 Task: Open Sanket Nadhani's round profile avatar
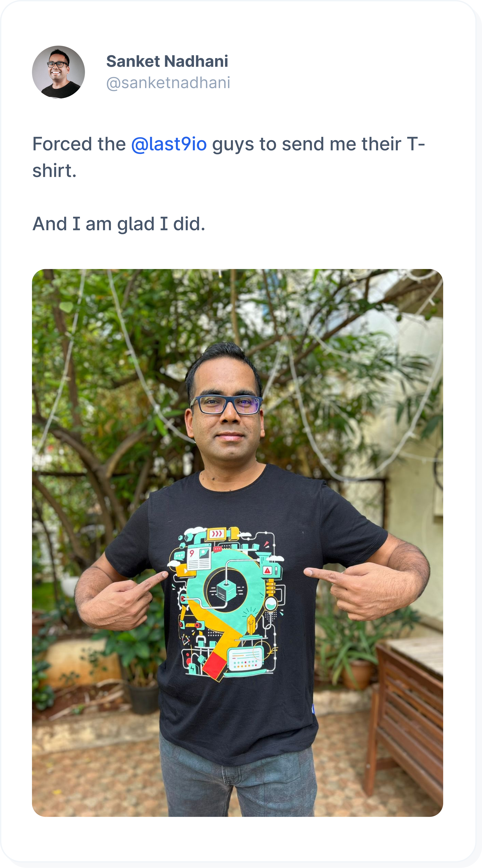(x=58, y=72)
